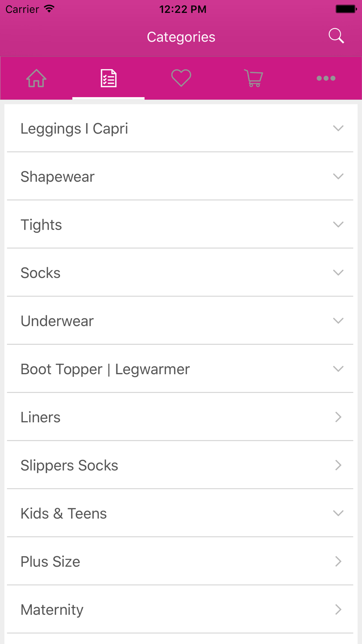Open the Wishlist heart icon
This screenshot has height=644, width=362.
pyautogui.click(x=181, y=78)
